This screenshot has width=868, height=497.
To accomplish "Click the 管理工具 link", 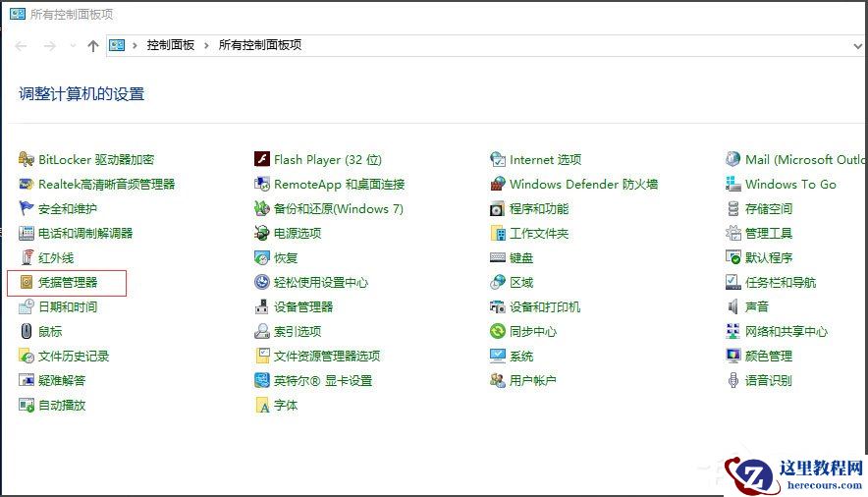I will pyautogui.click(x=769, y=233).
